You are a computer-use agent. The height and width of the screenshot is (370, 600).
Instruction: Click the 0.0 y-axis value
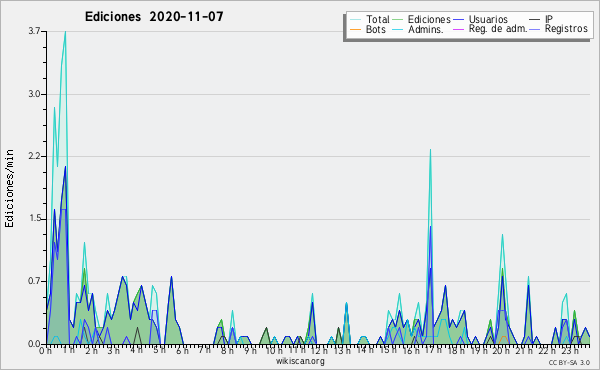click(34, 344)
